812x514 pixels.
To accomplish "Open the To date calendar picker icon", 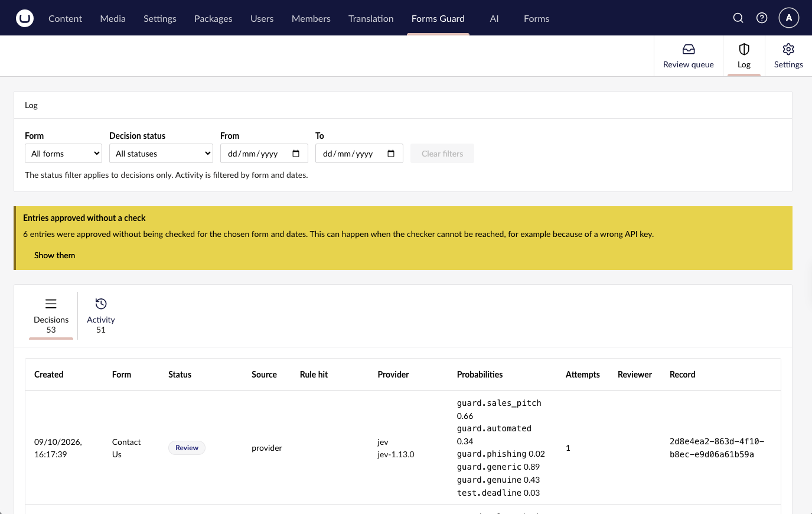I will click(391, 154).
